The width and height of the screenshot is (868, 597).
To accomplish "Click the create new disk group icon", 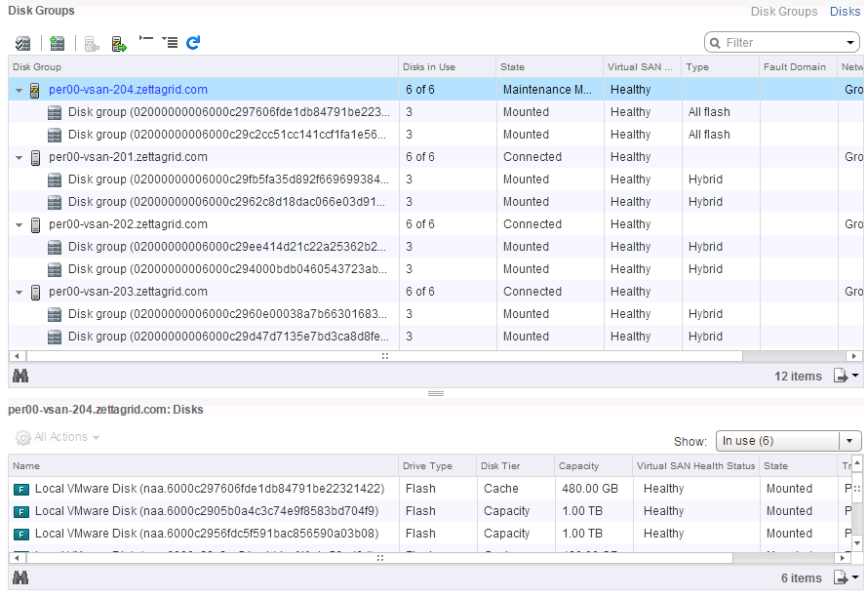I will tap(57, 43).
